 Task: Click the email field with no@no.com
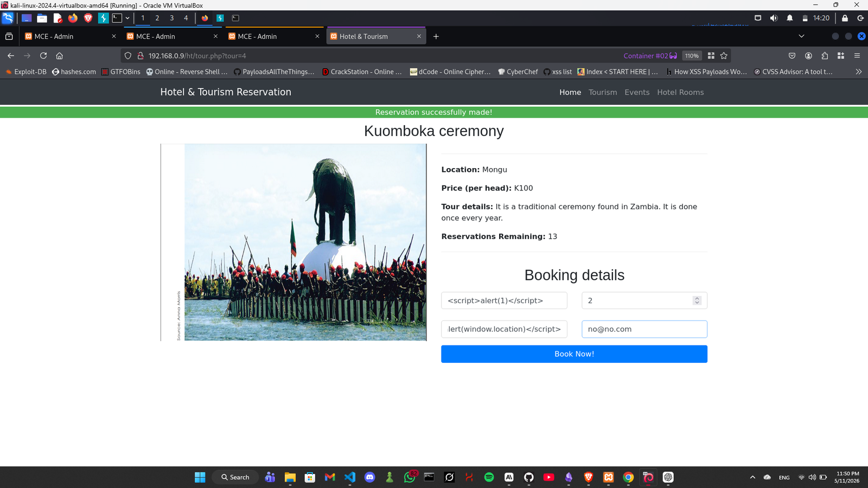(644, 329)
